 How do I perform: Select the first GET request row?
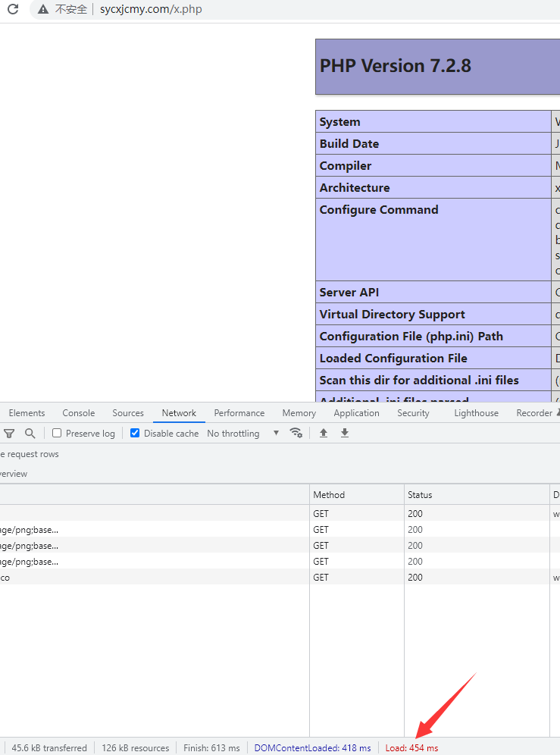152,514
